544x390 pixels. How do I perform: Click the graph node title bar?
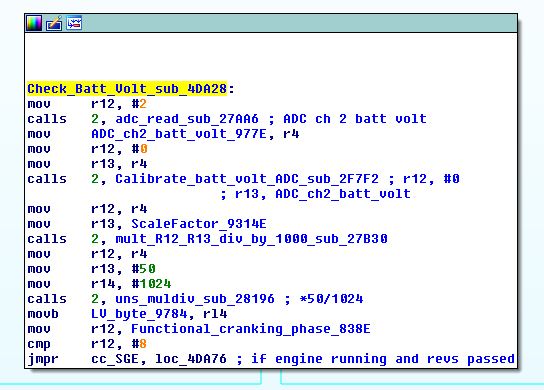(271, 23)
